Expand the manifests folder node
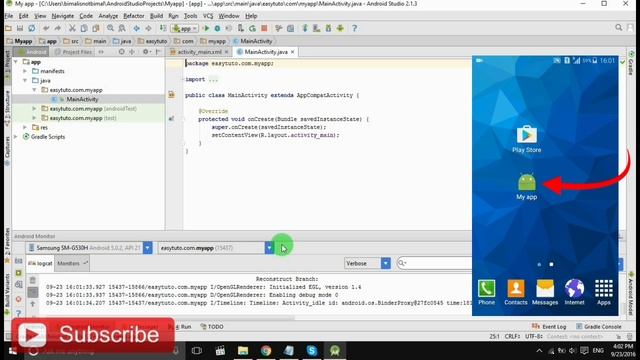 pos(25,71)
